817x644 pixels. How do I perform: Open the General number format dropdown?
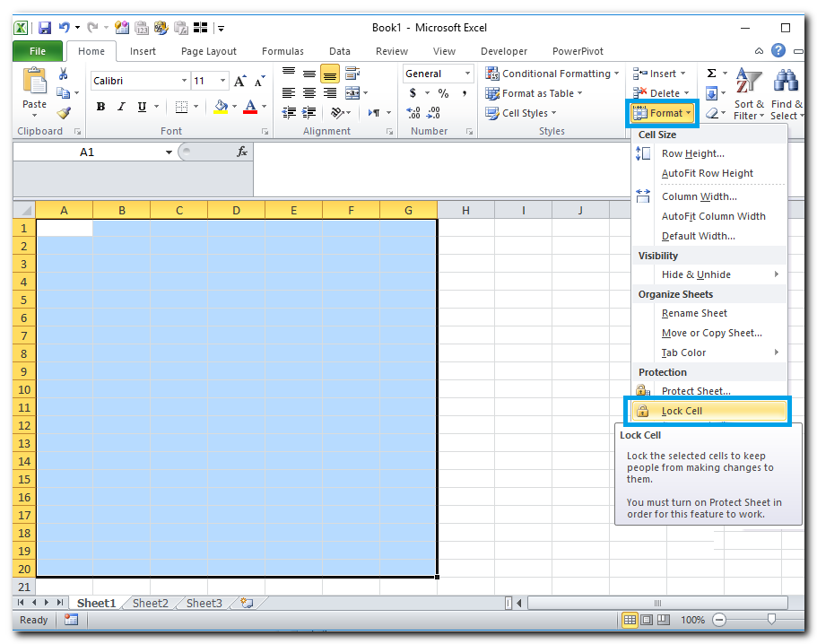(466, 74)
